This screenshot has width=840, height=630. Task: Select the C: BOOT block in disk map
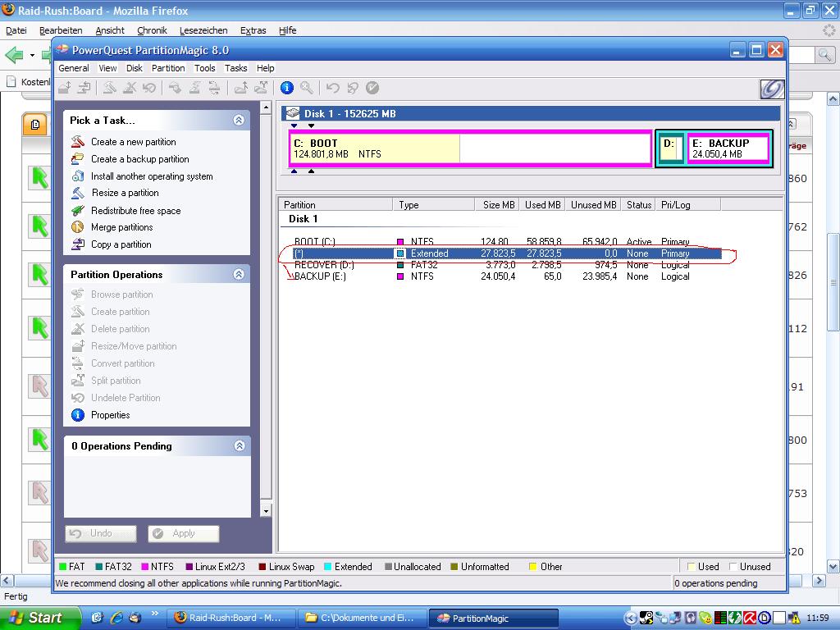click(x=470, y=148)
